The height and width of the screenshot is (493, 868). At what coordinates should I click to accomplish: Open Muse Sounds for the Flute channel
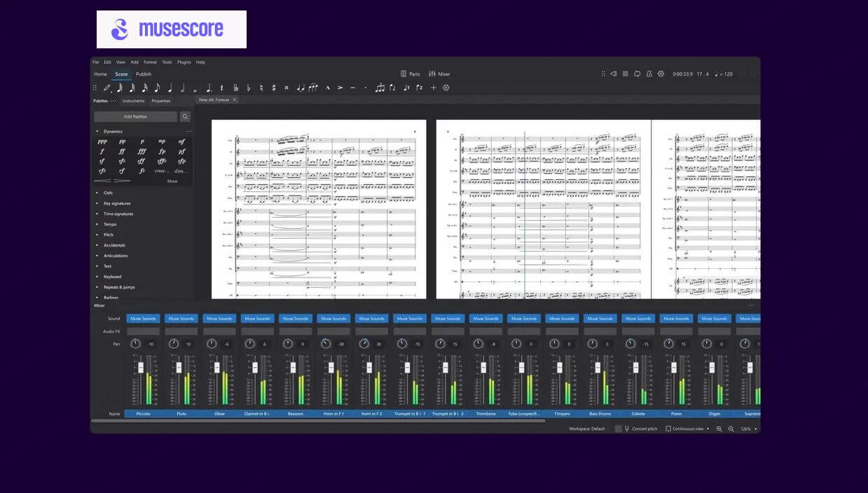click(181, 319)
